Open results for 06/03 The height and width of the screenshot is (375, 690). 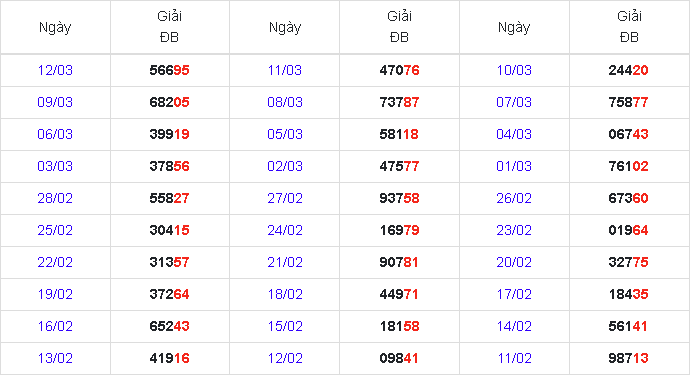point(55,134)
